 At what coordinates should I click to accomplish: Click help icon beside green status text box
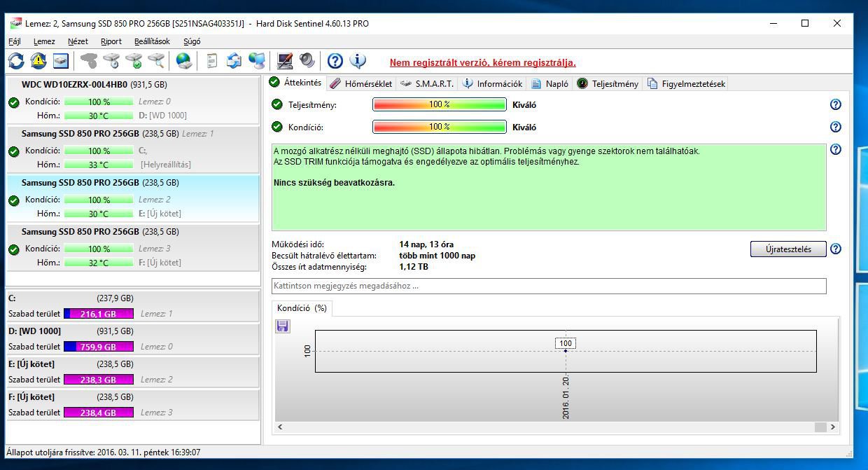tap(835, 149)
